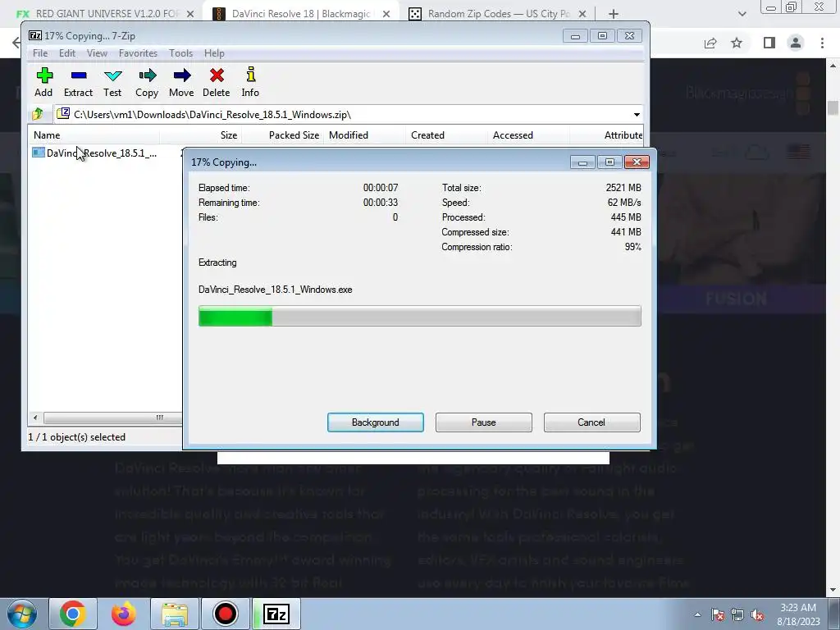Click the muted volume tray icon

[x=757, y=614]
